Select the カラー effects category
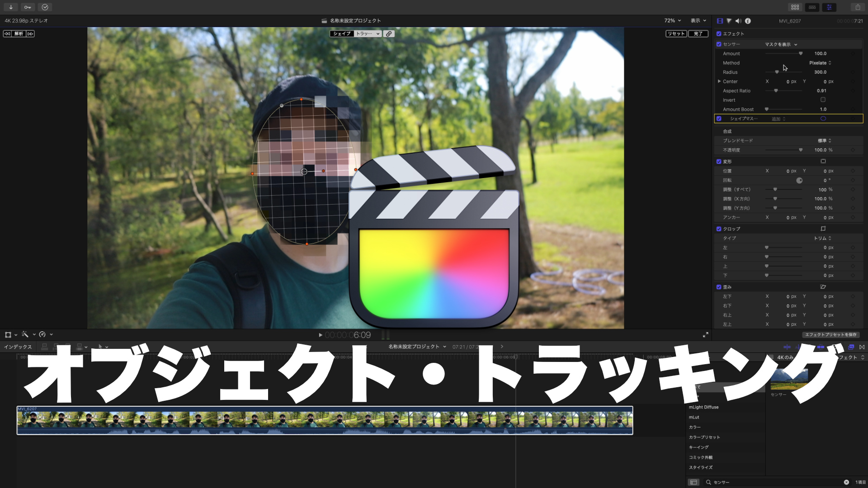868x488 pixels. (695, 427)
